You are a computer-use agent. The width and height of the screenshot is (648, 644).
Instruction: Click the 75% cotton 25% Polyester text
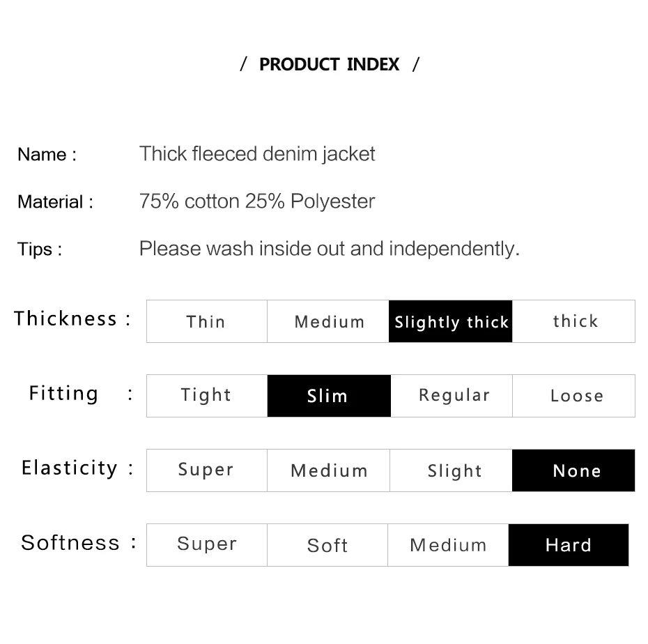[257, 201]
